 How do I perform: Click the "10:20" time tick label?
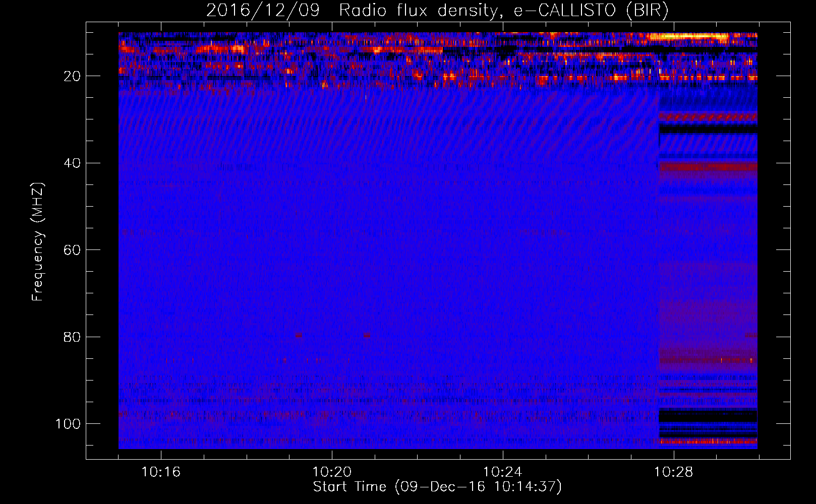(332, 472)
